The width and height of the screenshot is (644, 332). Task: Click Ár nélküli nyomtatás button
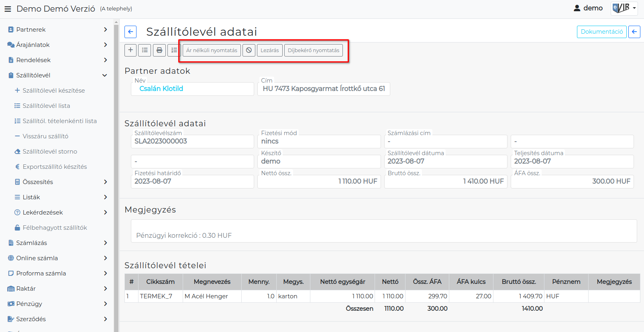point(212,50)
